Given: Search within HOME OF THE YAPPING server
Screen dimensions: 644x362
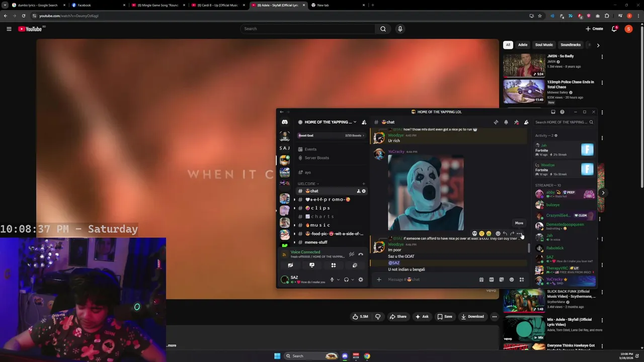Looking at the screenshot, I should pyautogui.click(x=563, y=122).
